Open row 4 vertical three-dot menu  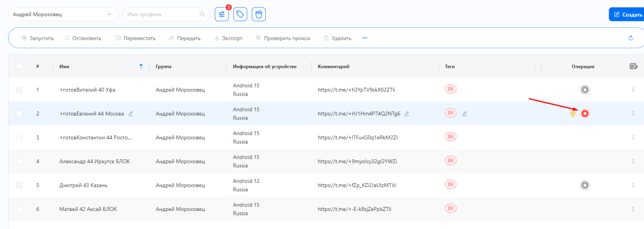633,161
